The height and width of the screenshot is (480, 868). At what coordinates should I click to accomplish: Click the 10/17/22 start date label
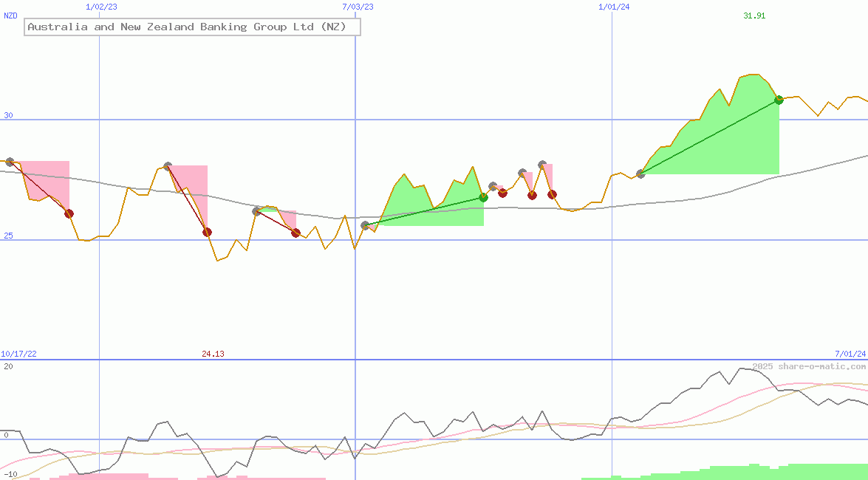pyautogui.click(x=18, y=354)
